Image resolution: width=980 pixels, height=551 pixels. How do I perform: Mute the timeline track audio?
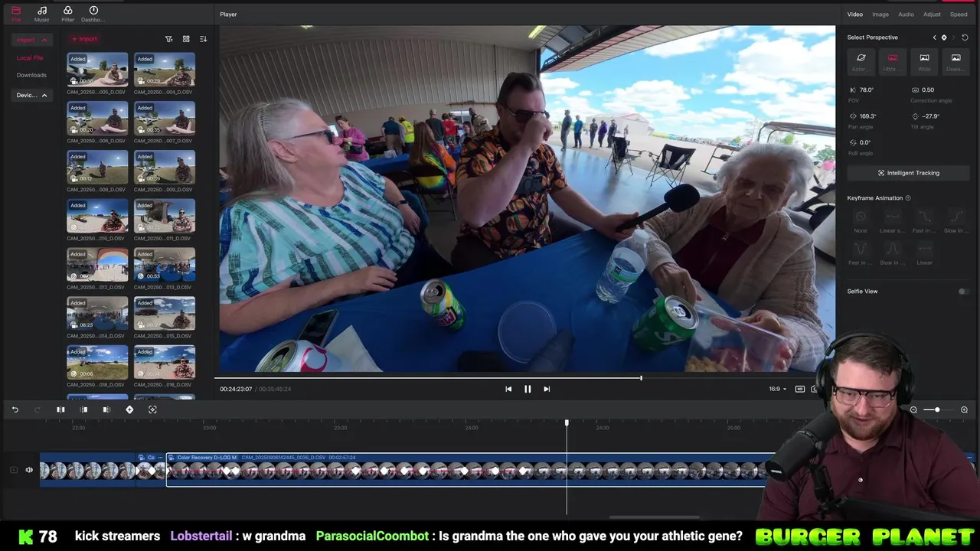tap(29, 470)
